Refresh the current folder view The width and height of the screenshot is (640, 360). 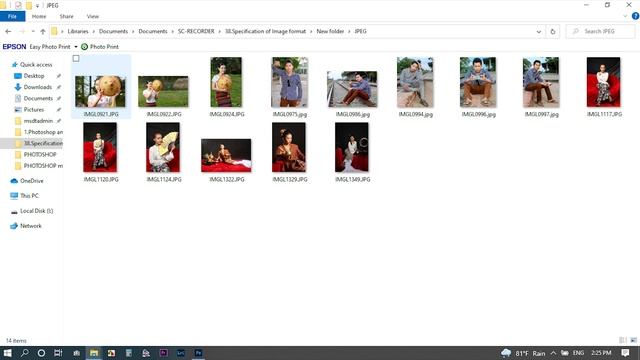tap(553, 31)
